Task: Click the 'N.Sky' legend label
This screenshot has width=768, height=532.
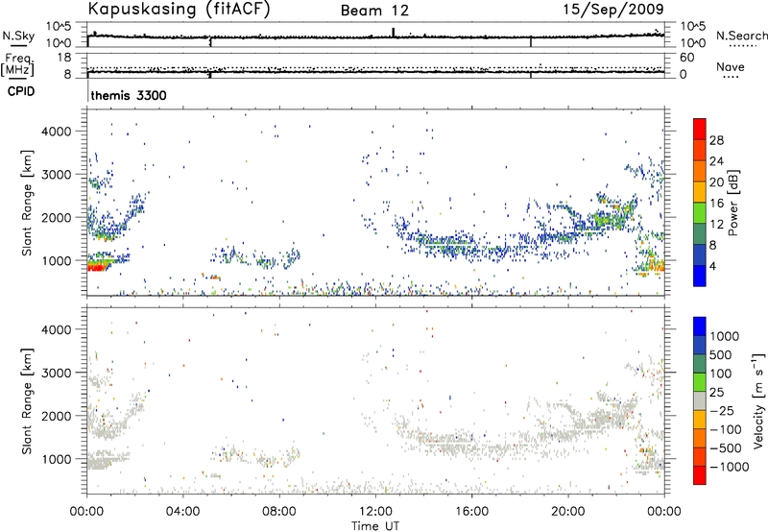Action: [x=18, y=36]
